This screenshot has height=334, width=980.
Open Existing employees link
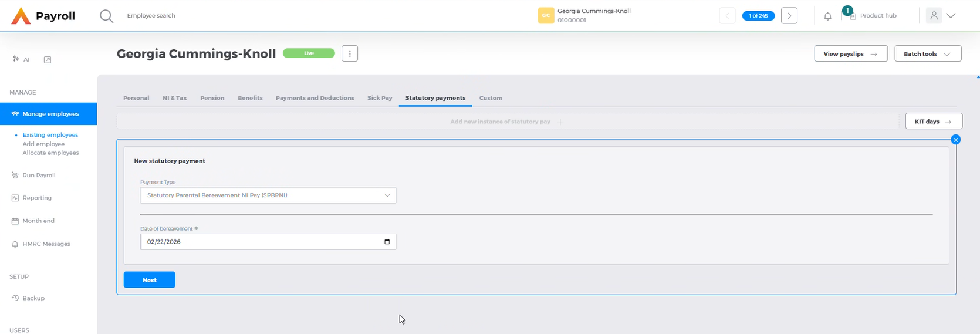(x=50, y=135)
